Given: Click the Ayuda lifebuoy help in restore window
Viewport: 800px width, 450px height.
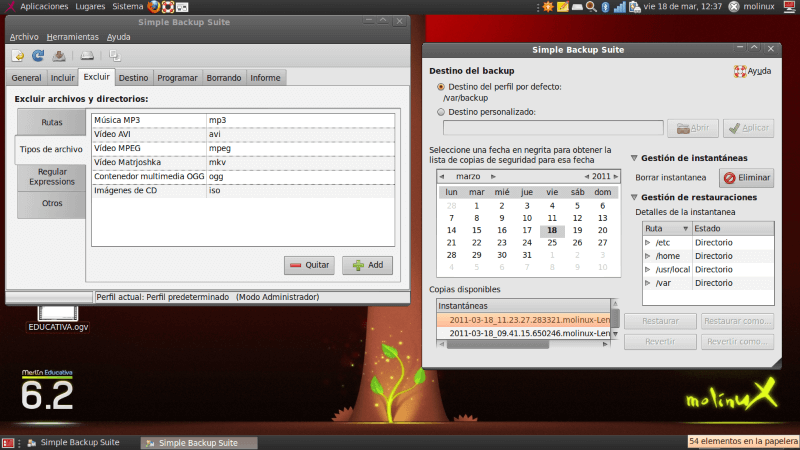Looking at the screenshot, I should pyautogui.click(x=753, y=71).
